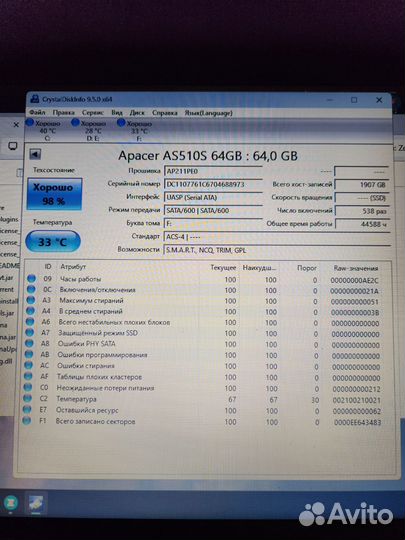Click status icon for A8 Ошибки PHY SATA
405x540 pixels.
pyautogui.click(x=29, y=343)
